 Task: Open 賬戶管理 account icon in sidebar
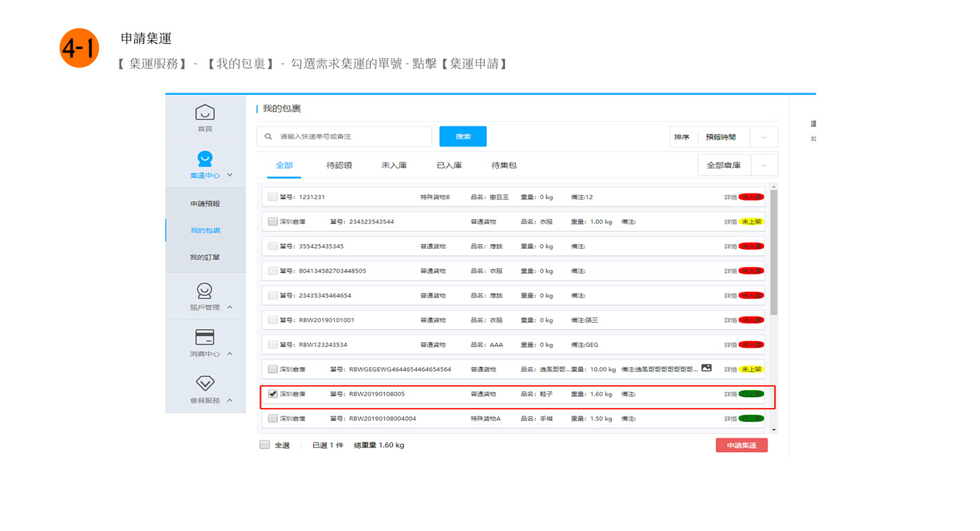[205, 290]
